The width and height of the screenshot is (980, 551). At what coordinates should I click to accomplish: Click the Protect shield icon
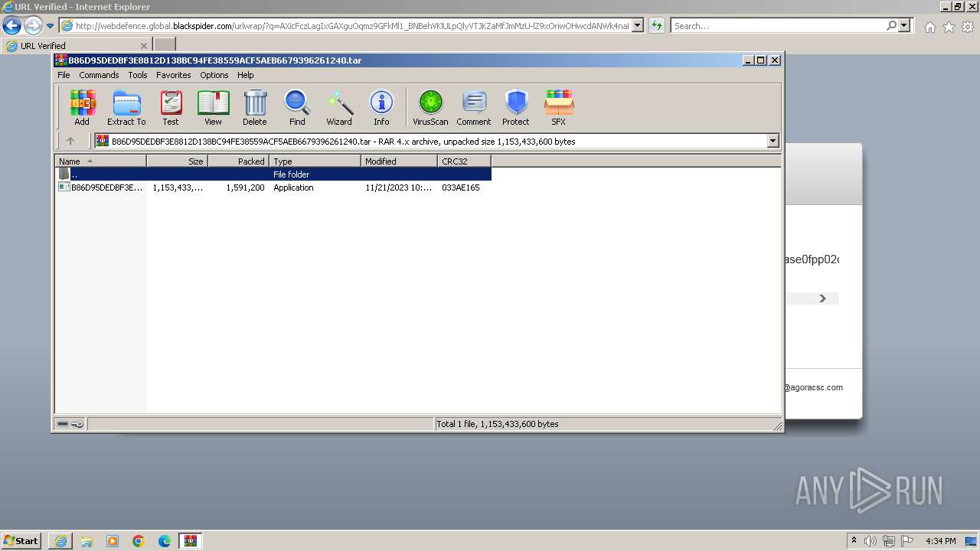[x=516, y=108]
